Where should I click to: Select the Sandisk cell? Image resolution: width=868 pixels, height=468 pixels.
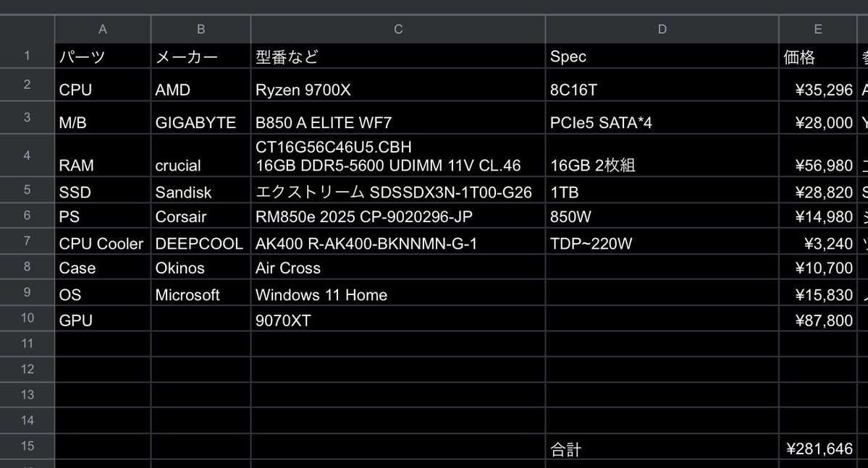click(x=201, y=190)
